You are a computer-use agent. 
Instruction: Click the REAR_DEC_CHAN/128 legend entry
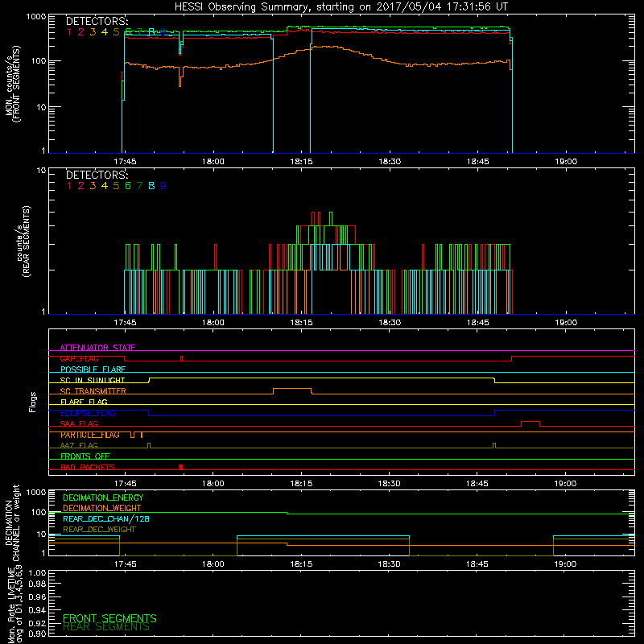[x=106, y=518]
